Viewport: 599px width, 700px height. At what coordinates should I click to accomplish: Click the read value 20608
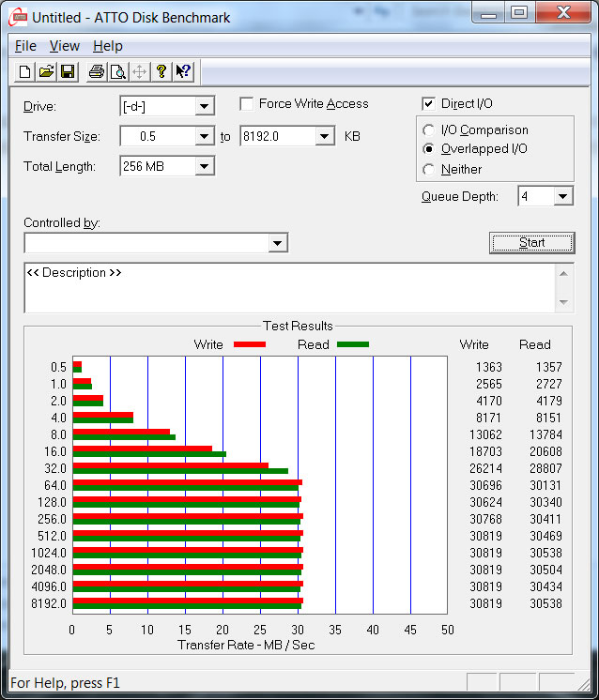point(545,451)
